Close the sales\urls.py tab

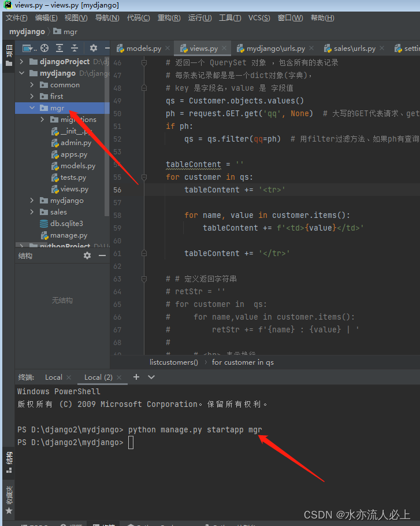pos(382,49)
